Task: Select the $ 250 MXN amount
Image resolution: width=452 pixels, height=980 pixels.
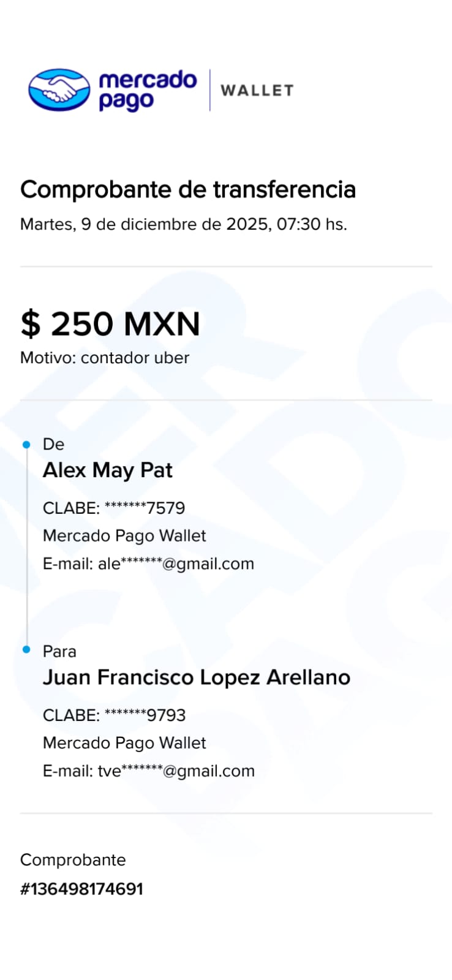Action: [x=110, y=324]
